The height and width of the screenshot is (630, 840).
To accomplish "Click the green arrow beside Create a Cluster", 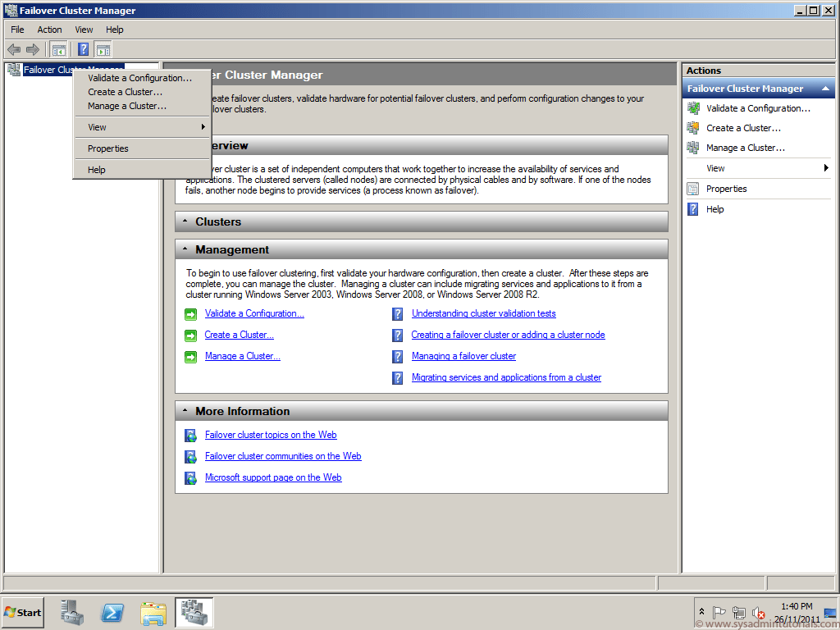I will 190,335.
